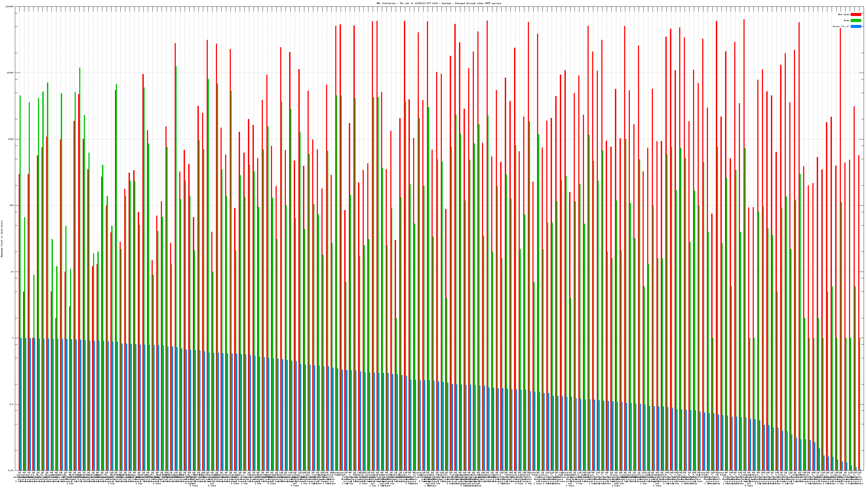
Task: Click the 10000 y-axis tick label
Action: (11, 73)
